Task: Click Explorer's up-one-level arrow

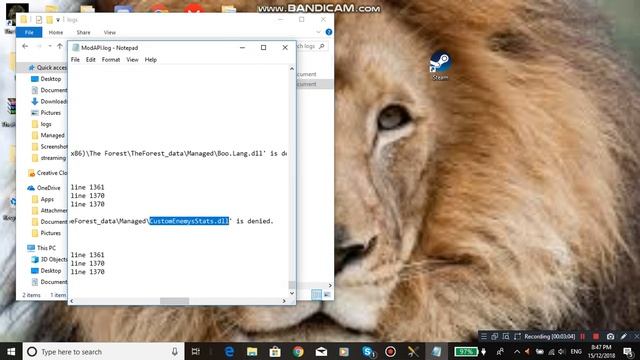Action: coord(60,46)
